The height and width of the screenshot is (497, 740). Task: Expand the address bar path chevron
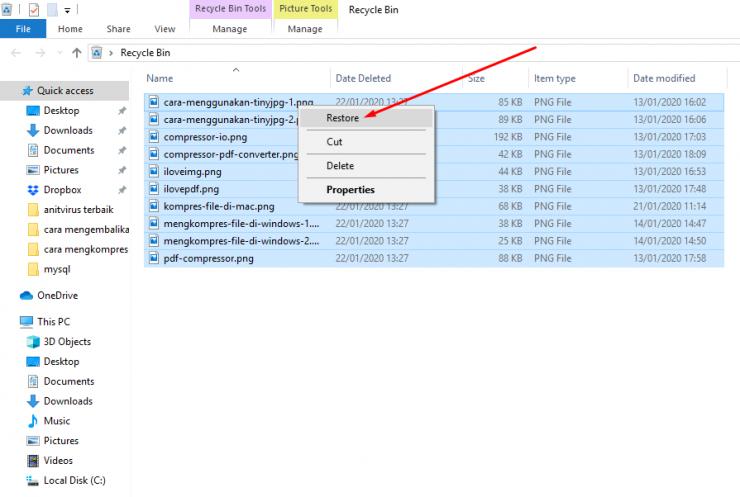pyautogui.click(x=111, y=53)
